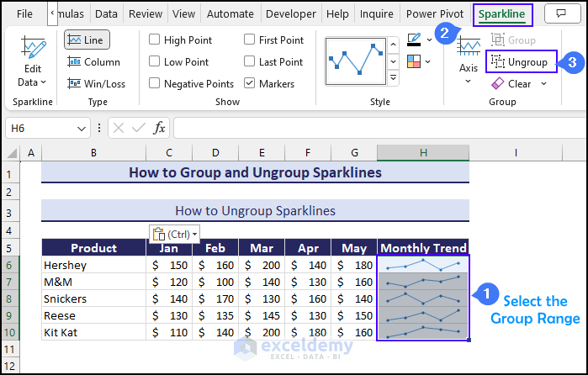Click the Edit Data sparkline icon
Screen dimensions: 588x375
(x=33, y=49)
